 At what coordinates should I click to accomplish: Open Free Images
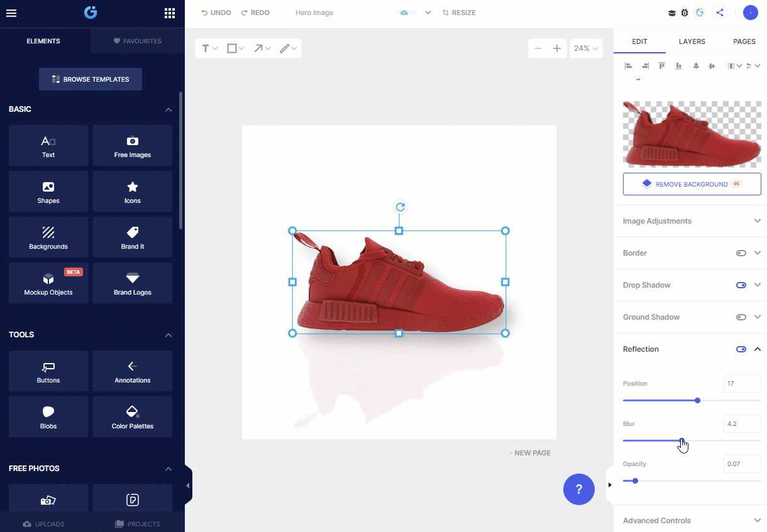click(133, 146)
